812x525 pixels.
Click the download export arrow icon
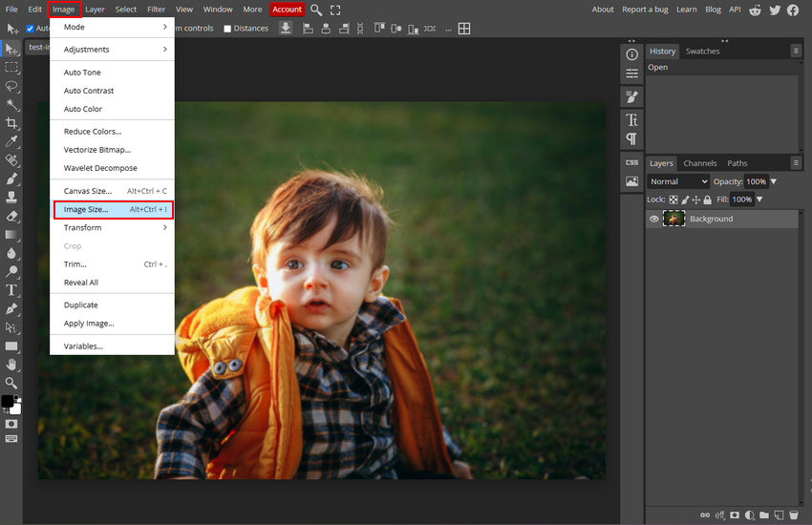pyautogui.click(x=286, y=28)
